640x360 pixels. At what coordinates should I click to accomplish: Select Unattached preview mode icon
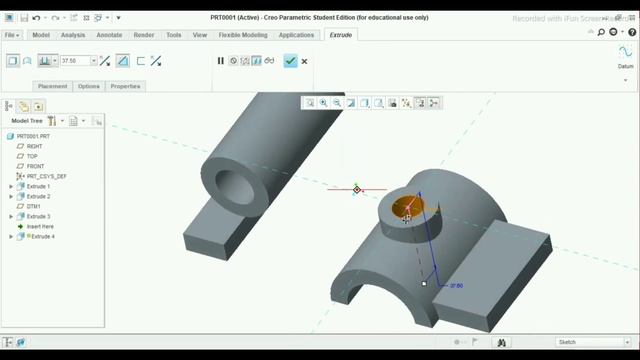pos(245,61)
